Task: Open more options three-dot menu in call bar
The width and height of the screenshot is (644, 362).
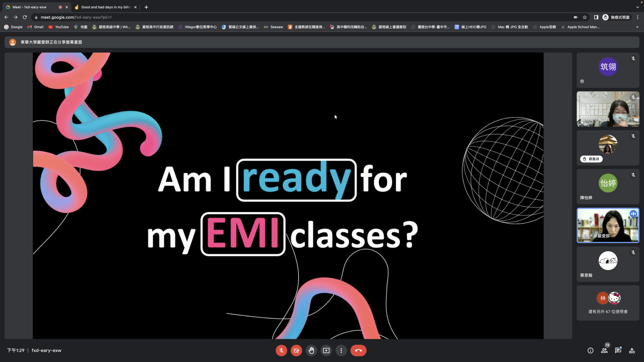Action: point(341,350)
